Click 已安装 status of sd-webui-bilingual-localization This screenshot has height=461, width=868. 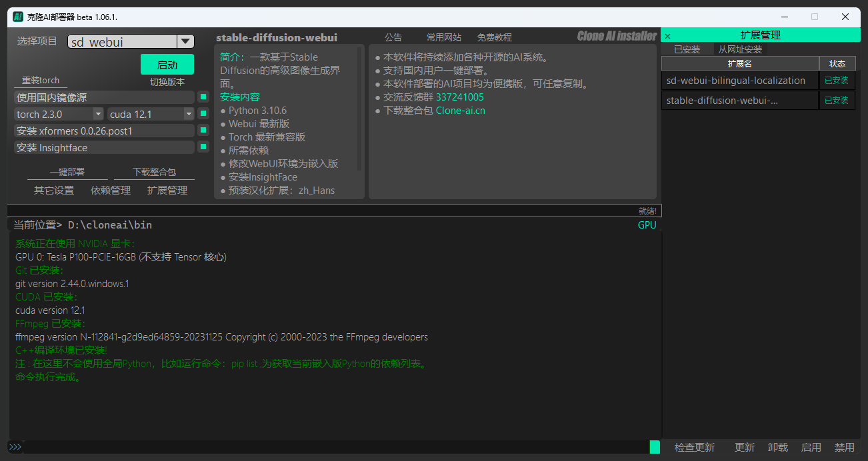point(837,81)
